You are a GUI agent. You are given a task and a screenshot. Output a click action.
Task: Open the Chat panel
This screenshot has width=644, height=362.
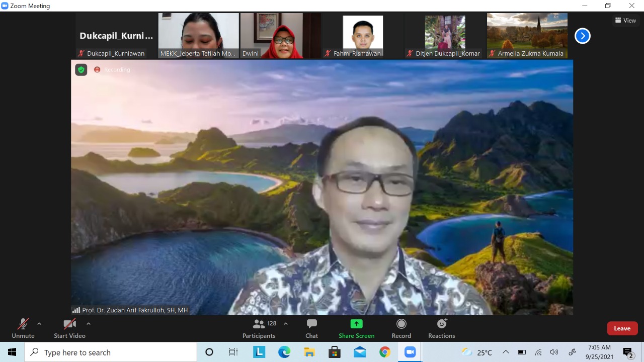(311, 328)
